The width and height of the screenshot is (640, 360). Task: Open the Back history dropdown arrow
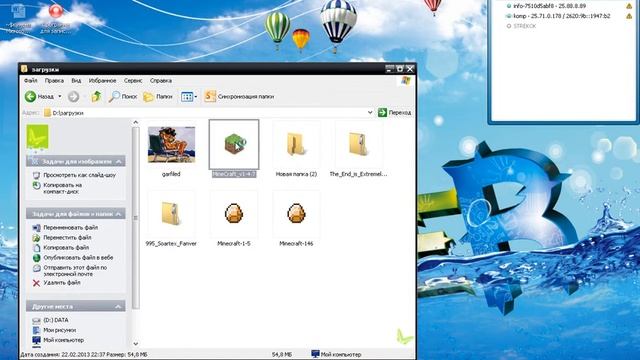(x=60, y=96)
